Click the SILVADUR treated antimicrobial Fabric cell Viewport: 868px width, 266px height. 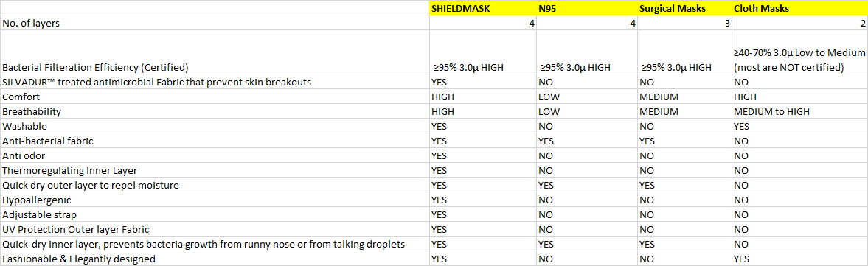click(x=215, y=82)
